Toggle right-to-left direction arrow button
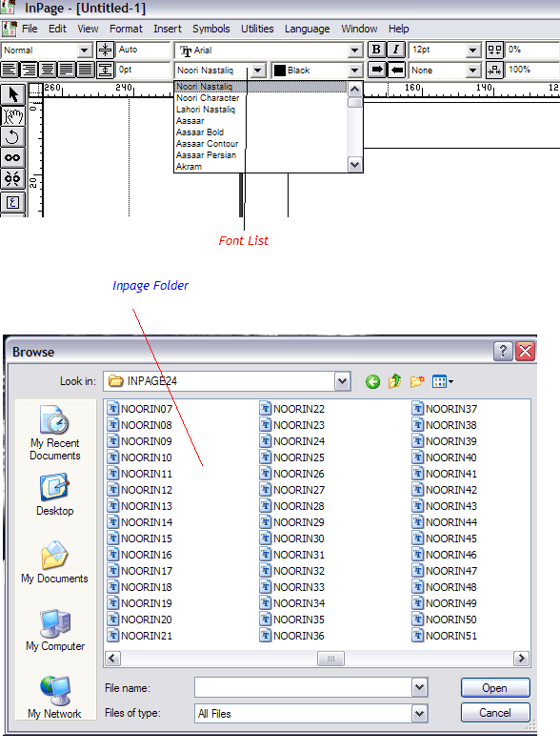 click(396, 70)
